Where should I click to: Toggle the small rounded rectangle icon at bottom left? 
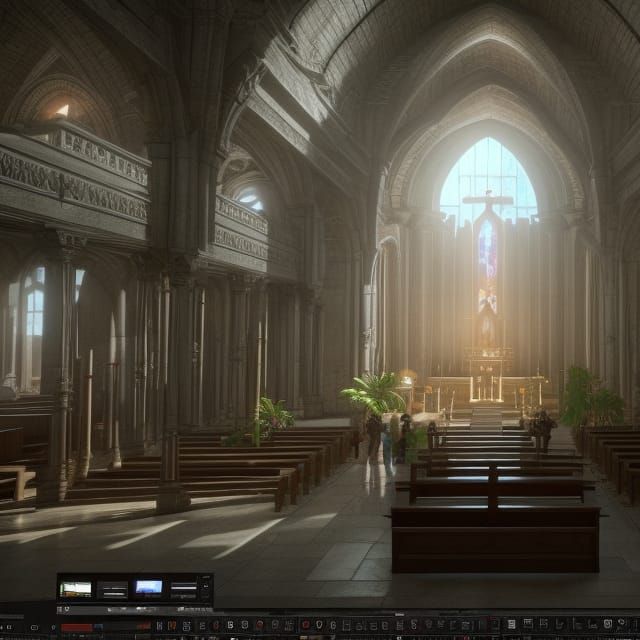pyautogui.click(x=34, y=627)
